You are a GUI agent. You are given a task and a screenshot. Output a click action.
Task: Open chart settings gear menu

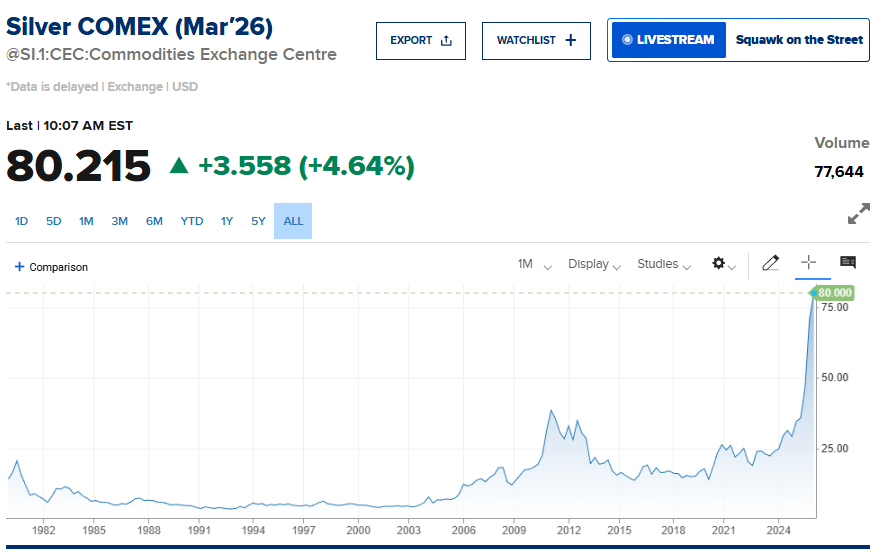point(723,263)
